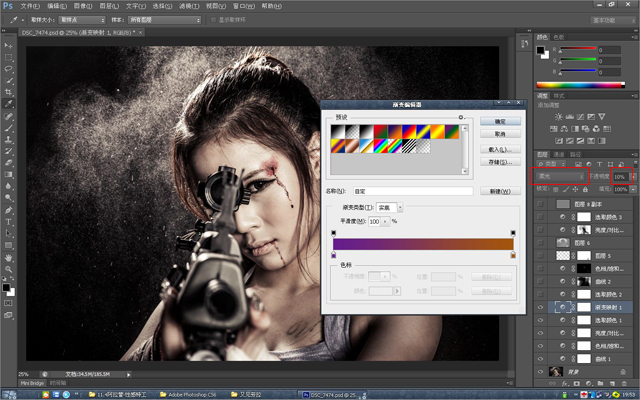Open the gradient presets gear menu
This screenshot has height=400, width=640.
[460, 118]
